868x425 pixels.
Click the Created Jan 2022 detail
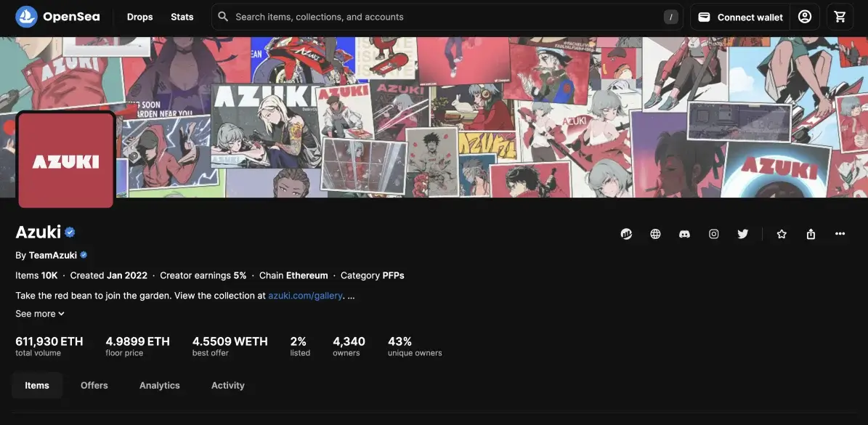tap(108, 275)
